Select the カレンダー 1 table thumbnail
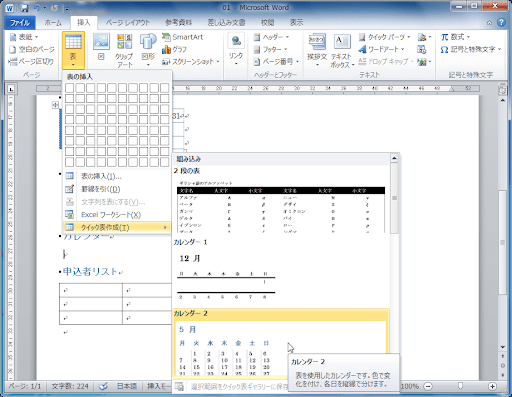 coord(281,273)
